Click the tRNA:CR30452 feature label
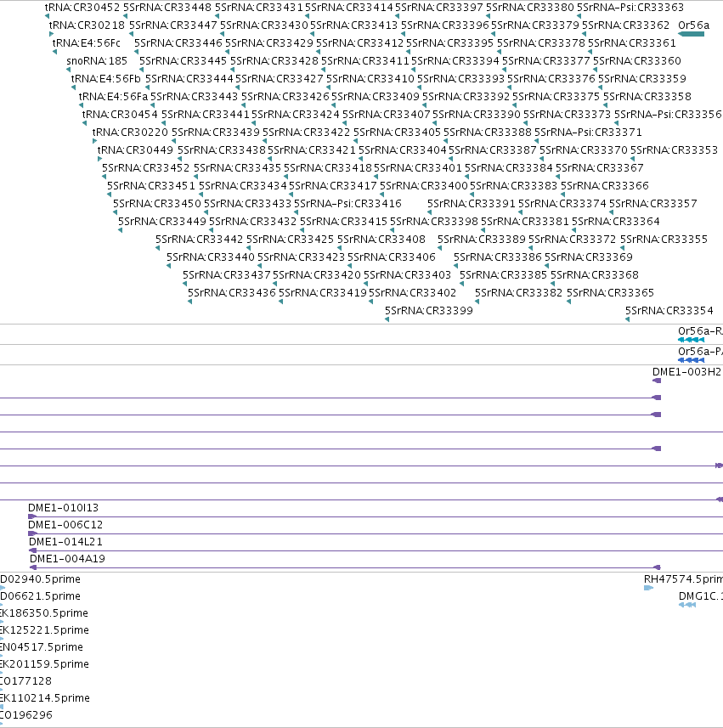The image size is (723, 728). click(x=82, y=8)
